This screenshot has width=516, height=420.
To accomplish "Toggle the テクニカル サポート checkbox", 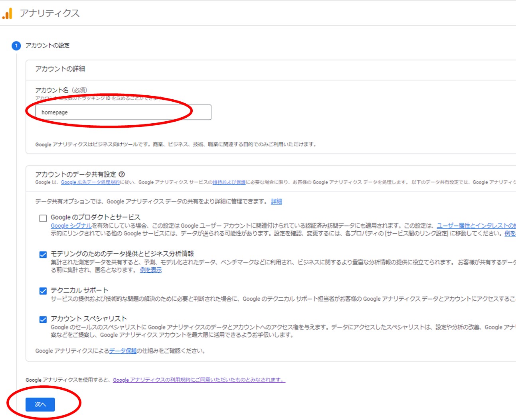I will pos(43,291).
